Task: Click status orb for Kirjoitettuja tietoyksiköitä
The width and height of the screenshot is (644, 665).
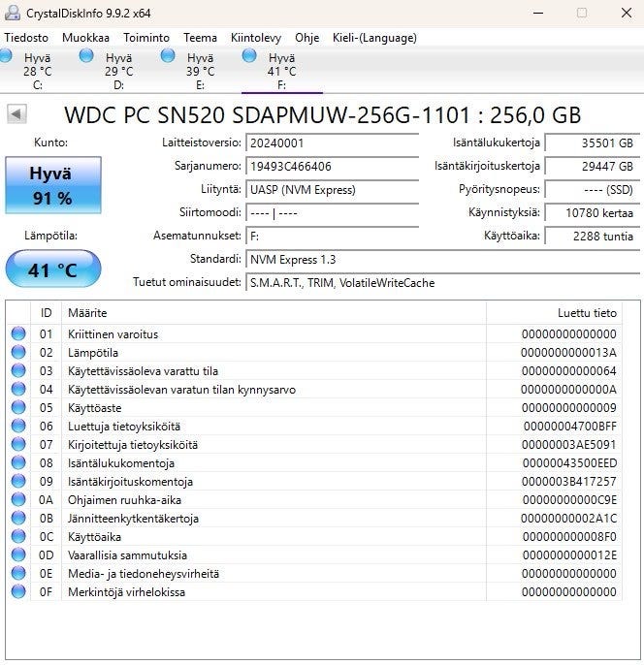Action: click(18, 444)
